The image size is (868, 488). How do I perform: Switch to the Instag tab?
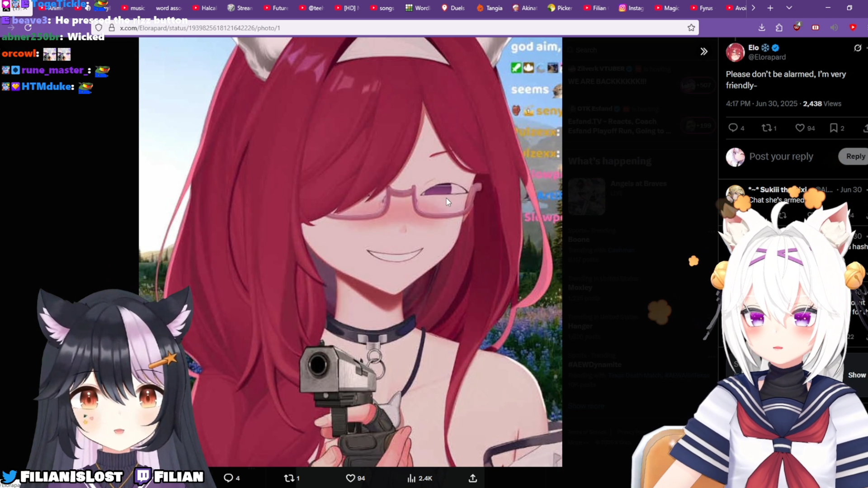(x=631, y=8)
